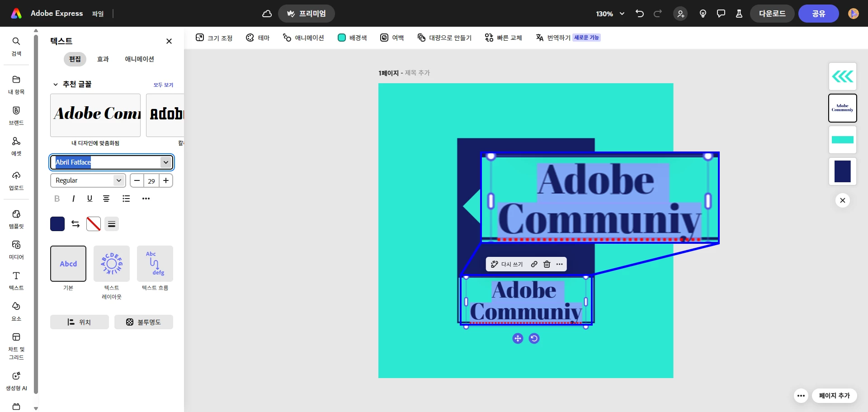Image resolution: width=868 pixels, height=412 pixels.
Task: Open the comments icon in header
Action: click(x=721, y=14)
